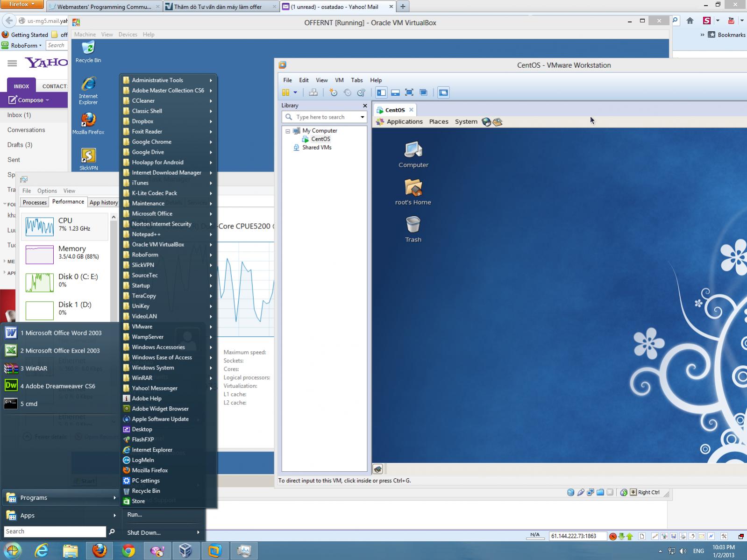Collapse the My Computer tree node
Screen dimensions: 747x560
tap(288, 131)
